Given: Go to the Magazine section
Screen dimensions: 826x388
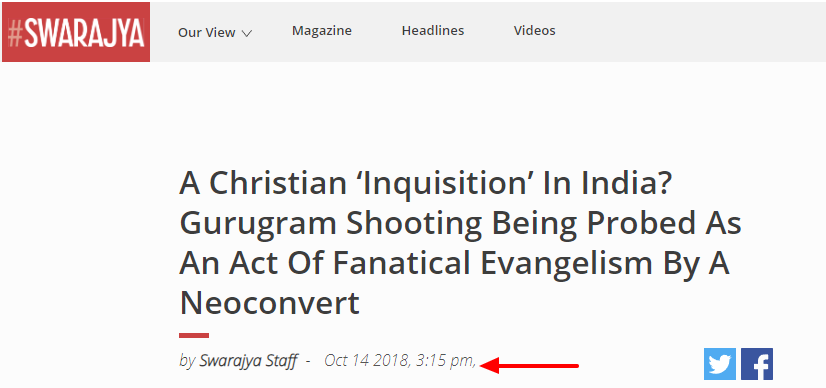Looking at the screenshot, I should click(322, 31).
